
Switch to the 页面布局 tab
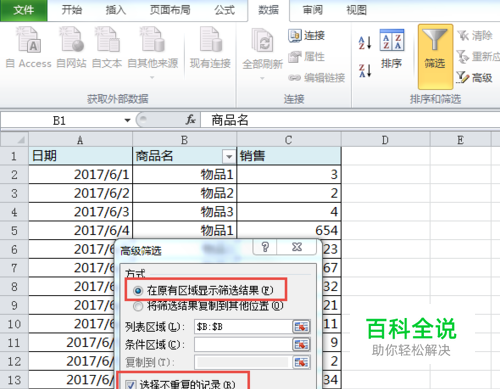(170, 10)
